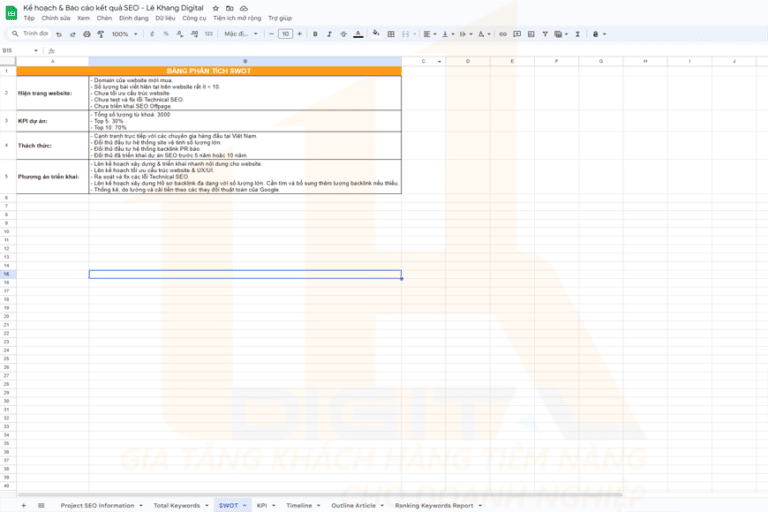Viewport: 768px width, 512px height.
Task: Open the Chèn menu
Action: point(104,18)
